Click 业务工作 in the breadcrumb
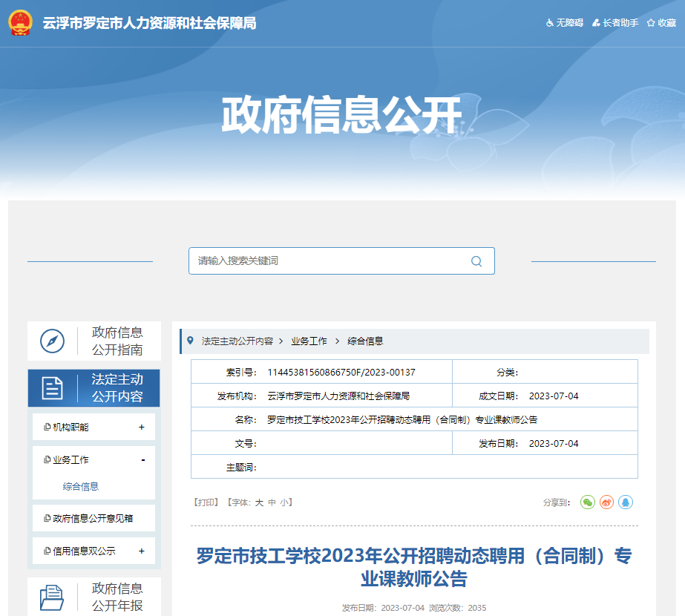 point(309,341)
